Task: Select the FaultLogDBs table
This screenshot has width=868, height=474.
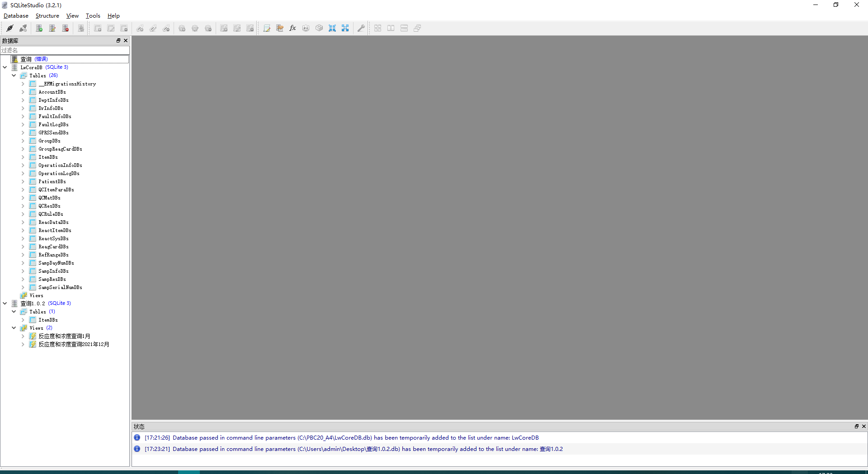Action: (x=53, y=124)
